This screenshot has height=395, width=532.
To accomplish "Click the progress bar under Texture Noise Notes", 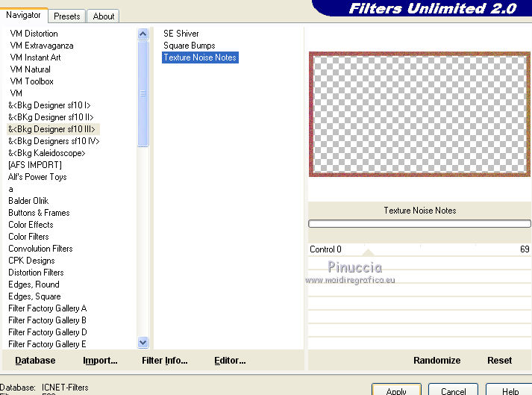I will 419,223.
